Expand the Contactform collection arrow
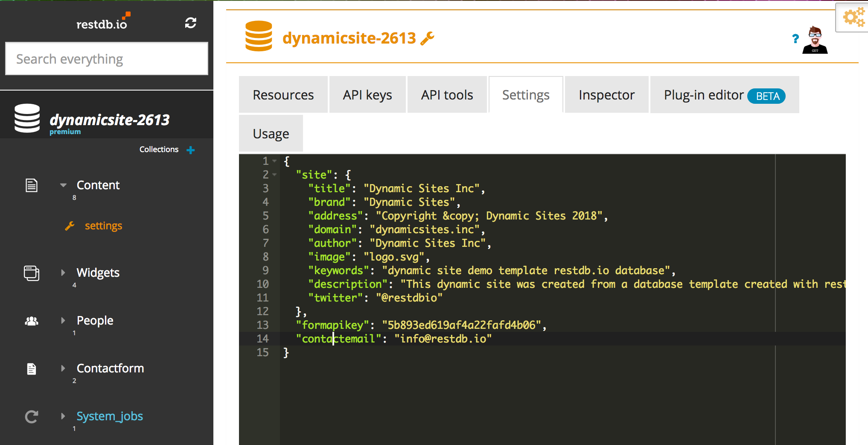The height and width of the screenshot is (445, 868). pos(63,368)
